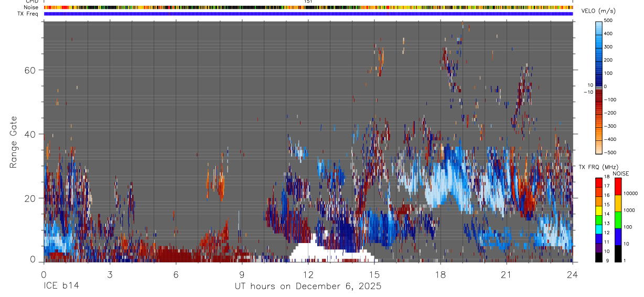Click the 'NOISE' legend heading
Screen dimensions: 644x297
pos(620,173)
